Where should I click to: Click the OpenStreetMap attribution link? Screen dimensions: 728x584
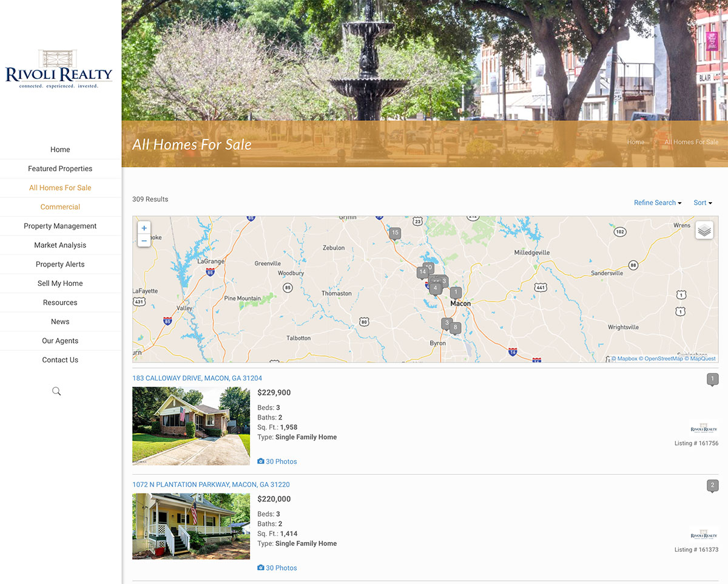pyautogui.click(x=662, y=358)
